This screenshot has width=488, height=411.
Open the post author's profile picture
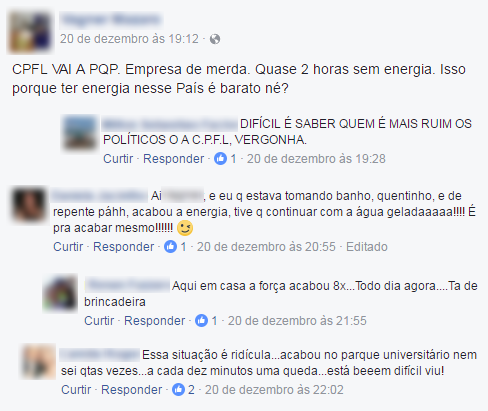pos(30,31)
